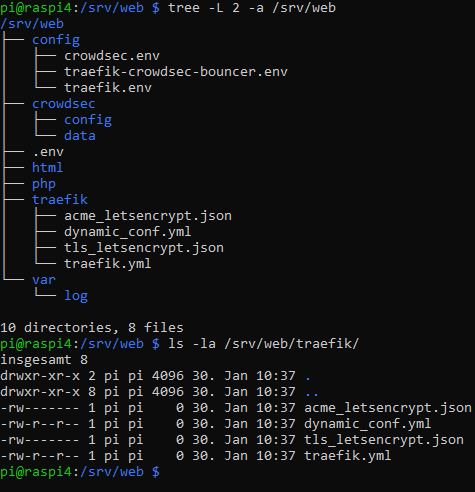475x492 pixels.
Task: Select the var directory entry
Action: pos(44,280)
